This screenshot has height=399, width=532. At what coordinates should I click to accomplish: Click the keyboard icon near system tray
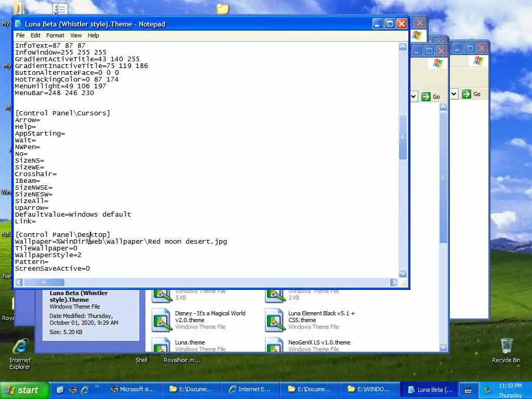tap(468, 391)
